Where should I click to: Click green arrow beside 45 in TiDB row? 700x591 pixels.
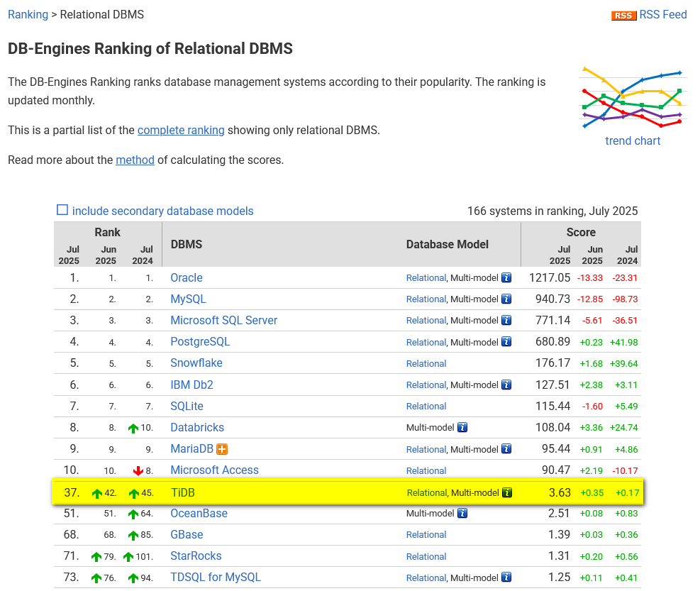(x=134, y=494)
